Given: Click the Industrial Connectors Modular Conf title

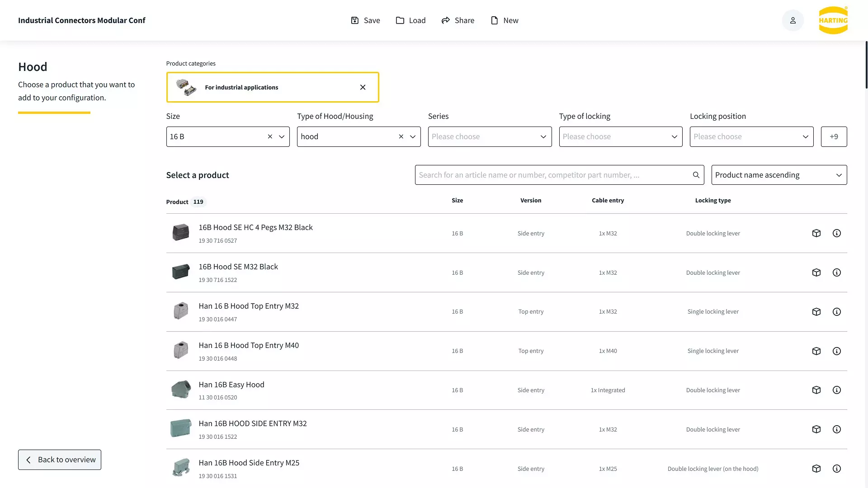Looking at the screenshot, I should coord(82,20).
